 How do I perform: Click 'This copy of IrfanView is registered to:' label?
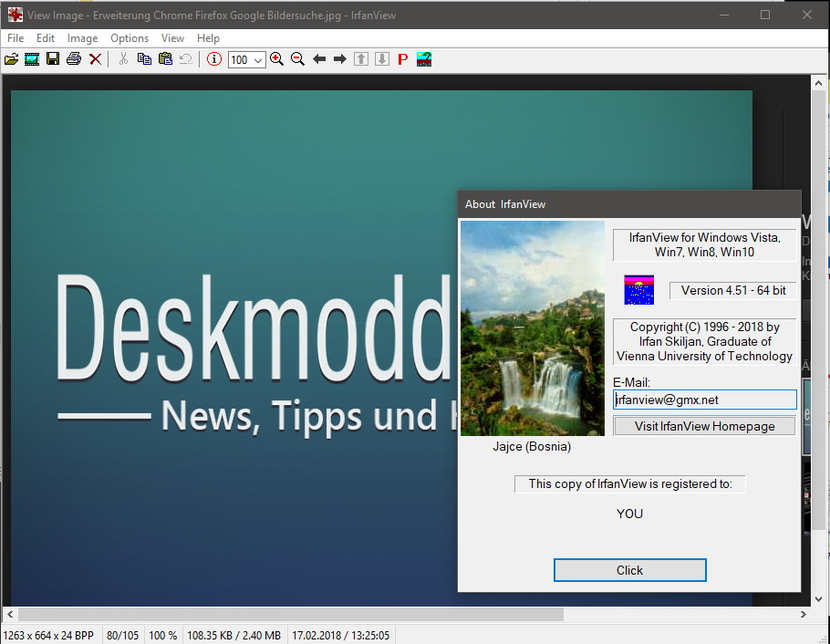point(630,484)
